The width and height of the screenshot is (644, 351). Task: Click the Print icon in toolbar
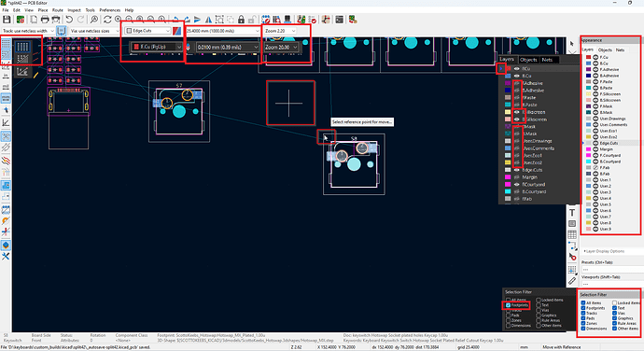(45, 20)
